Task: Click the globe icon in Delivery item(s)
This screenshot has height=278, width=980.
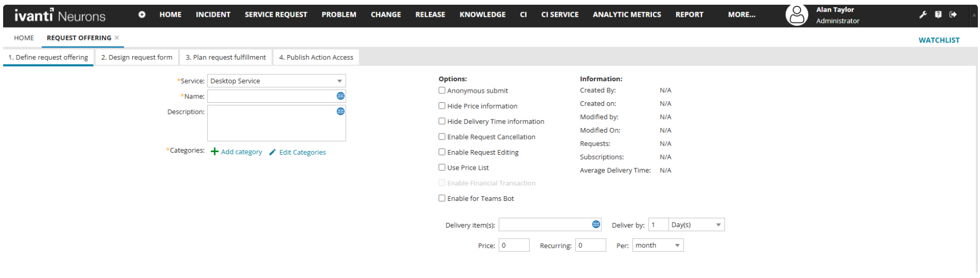Action: pyautogui.click(x=596, y=224)
